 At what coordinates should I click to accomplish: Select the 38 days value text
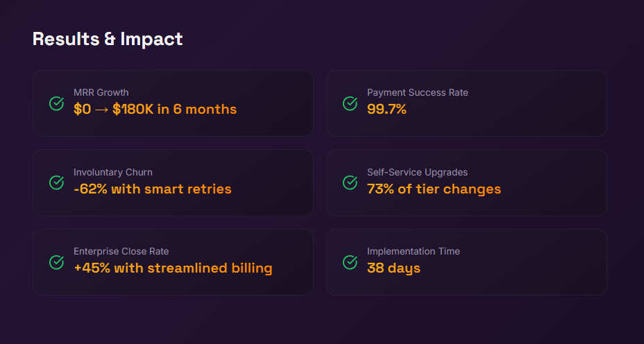pos(393,268)
